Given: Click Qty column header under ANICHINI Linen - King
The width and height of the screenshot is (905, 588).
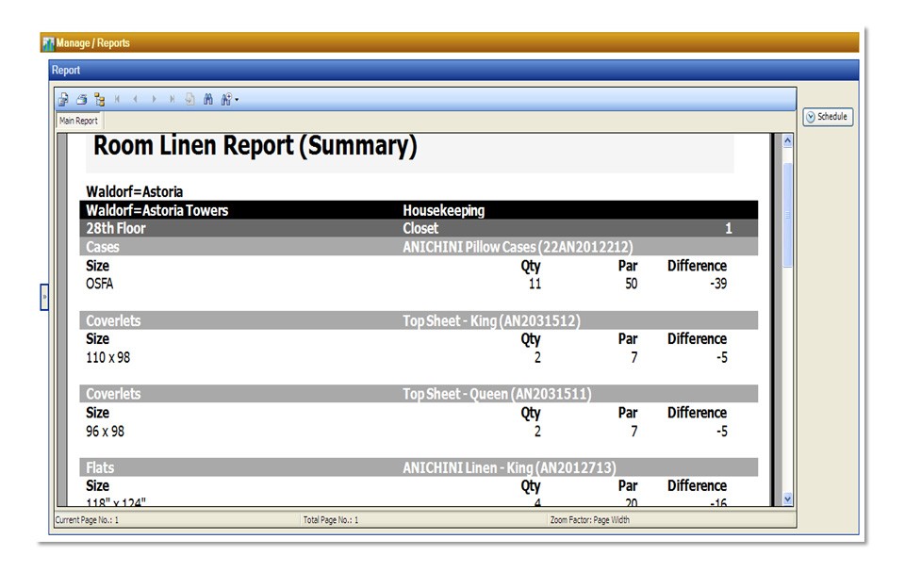Looking at the screenshot, I should point(531,486).
